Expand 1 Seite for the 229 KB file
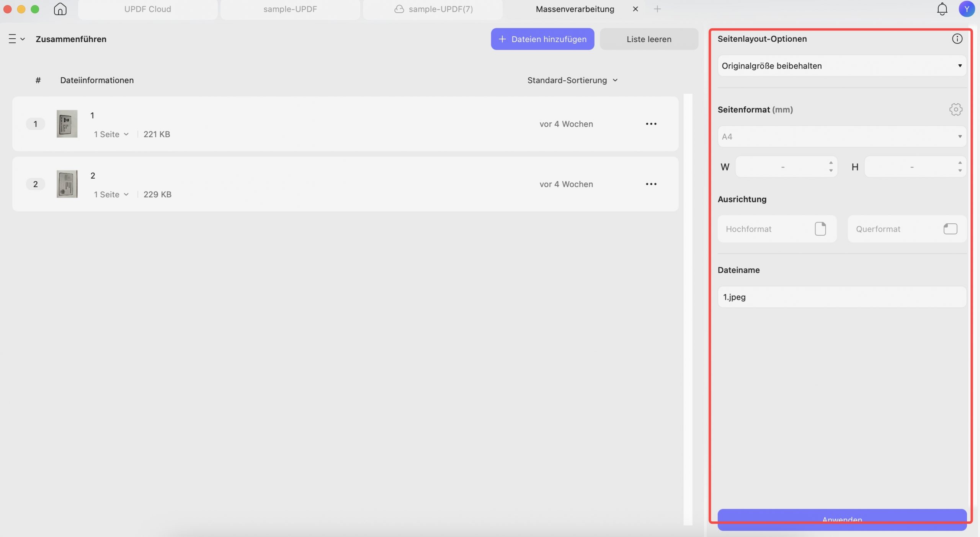Viewport: 980px width, 537px height. (x=111, y=194)
